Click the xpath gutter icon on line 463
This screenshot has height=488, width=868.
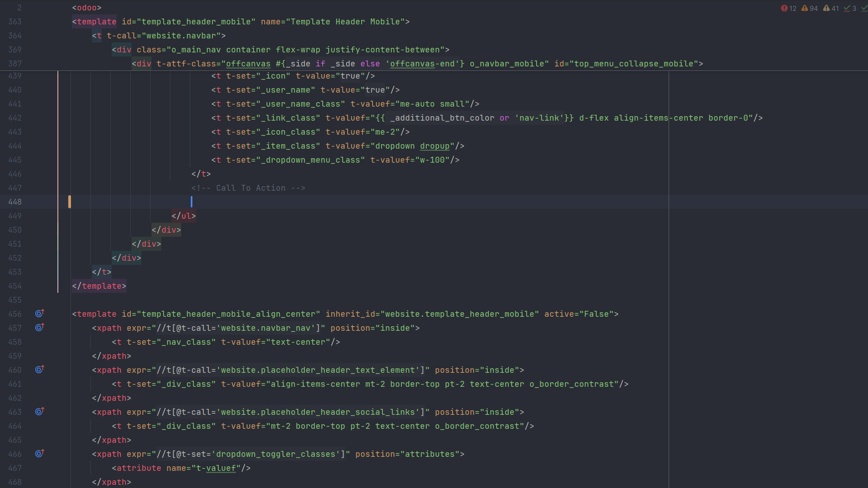(x=40, y=411)
